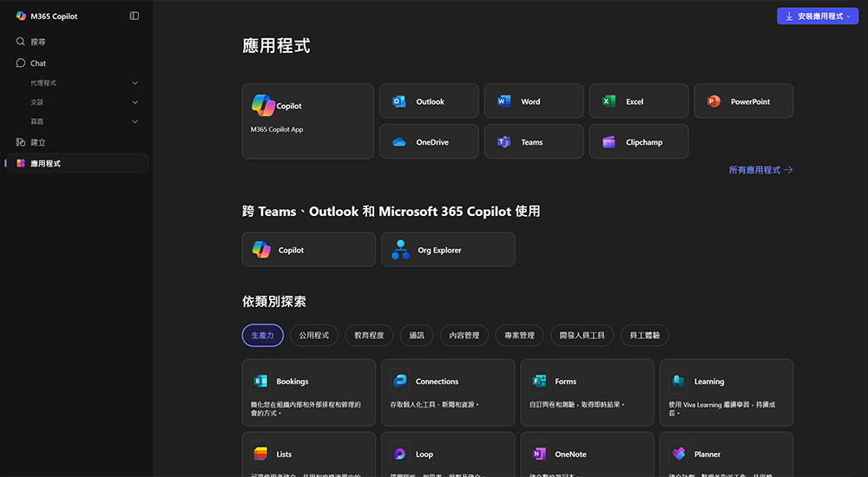Click the 交談 label in sidebar
The height and width of the screenshot is (477, 868).
tap(37, 102)
